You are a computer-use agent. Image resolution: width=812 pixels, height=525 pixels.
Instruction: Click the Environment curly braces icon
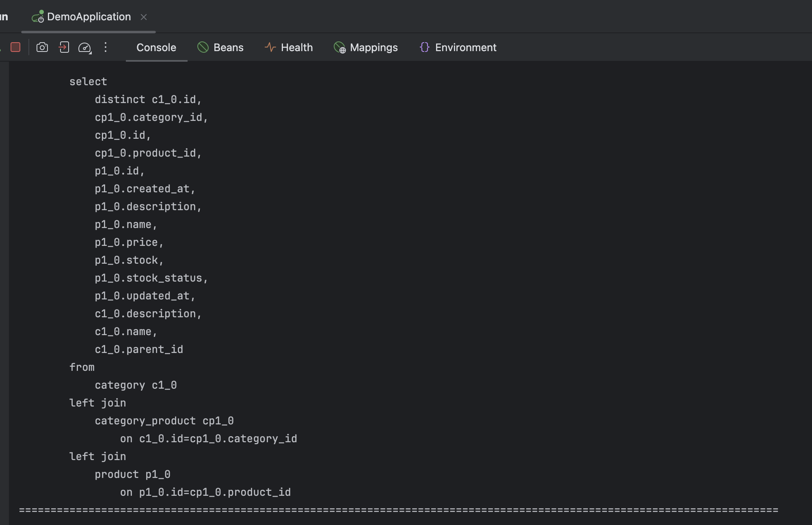pyautogui.click(x=425, y=47)
